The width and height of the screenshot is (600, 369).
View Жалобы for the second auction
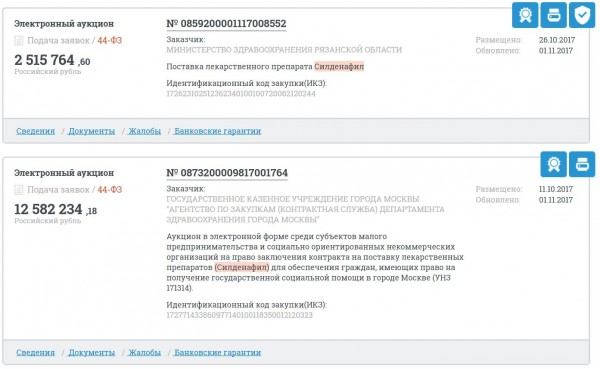[144, 353]
